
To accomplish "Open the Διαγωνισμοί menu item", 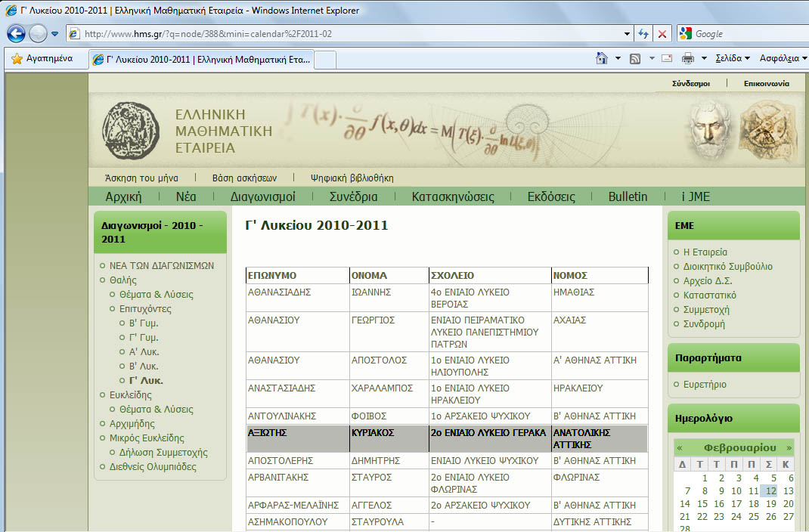I will click(262, 196).
